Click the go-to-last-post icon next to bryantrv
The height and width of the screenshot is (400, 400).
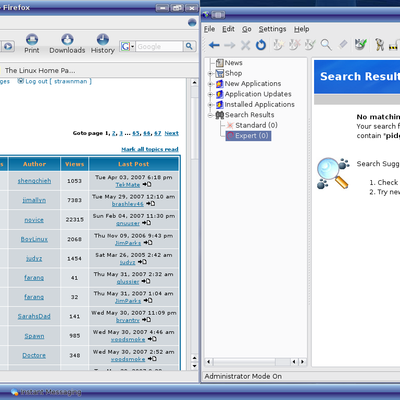pos(146,320)
